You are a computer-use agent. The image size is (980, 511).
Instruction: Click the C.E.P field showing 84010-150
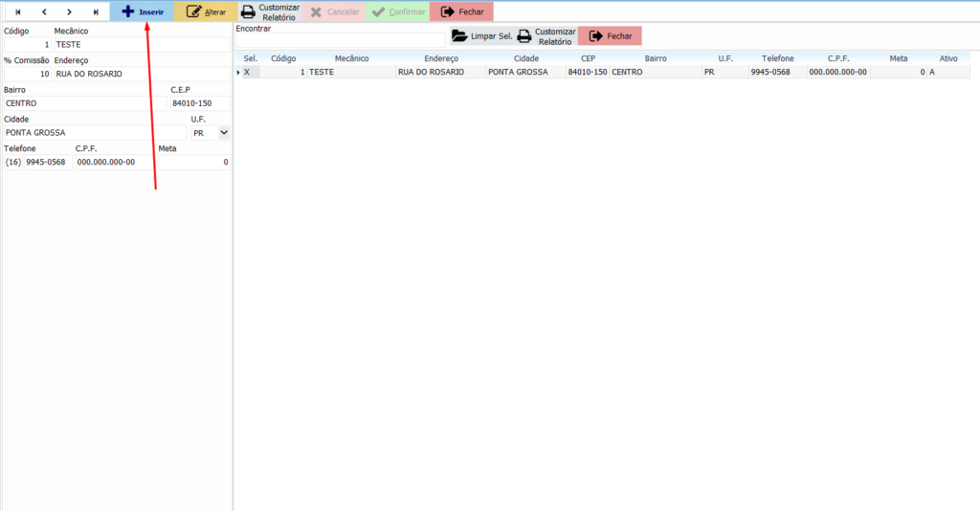coord(199,103)
